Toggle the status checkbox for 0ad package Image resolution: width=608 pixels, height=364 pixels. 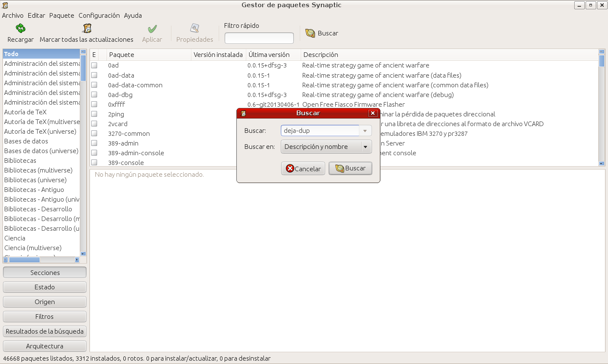click(x=94, y=65)
